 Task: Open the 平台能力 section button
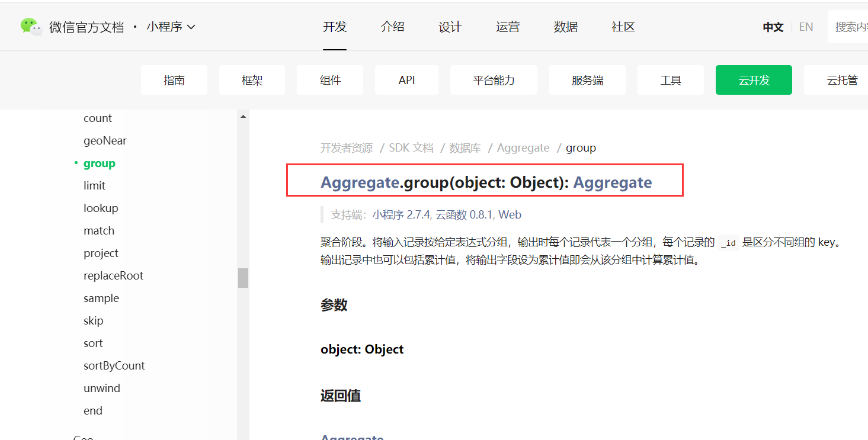click(494, 80)
